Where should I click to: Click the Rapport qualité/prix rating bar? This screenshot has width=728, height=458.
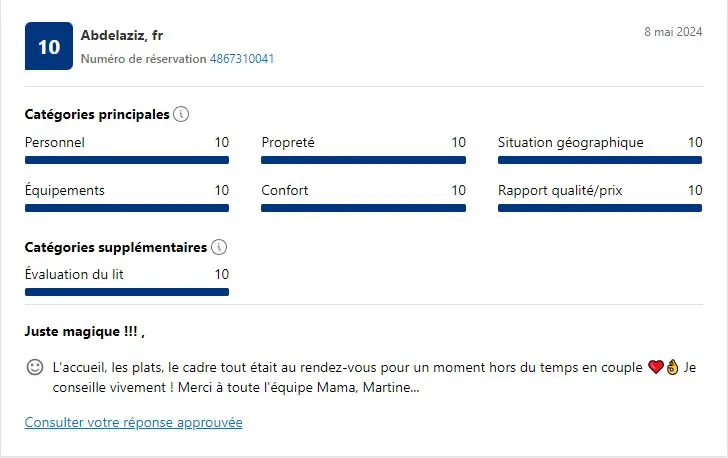click(x=600, y=208)
